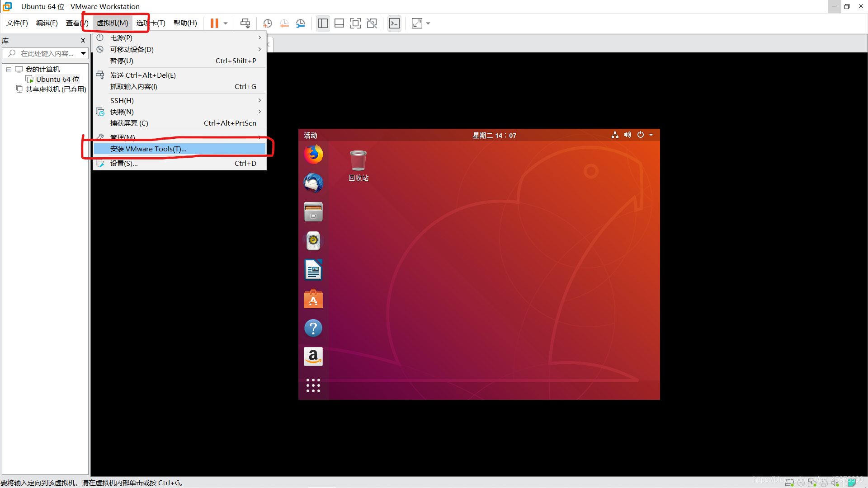Select 发送 Ctrl+Alt+Del(E) menu entry
The width and height of the screenshot is (868, 488).
pyautogui.click(x=179, y=75)
